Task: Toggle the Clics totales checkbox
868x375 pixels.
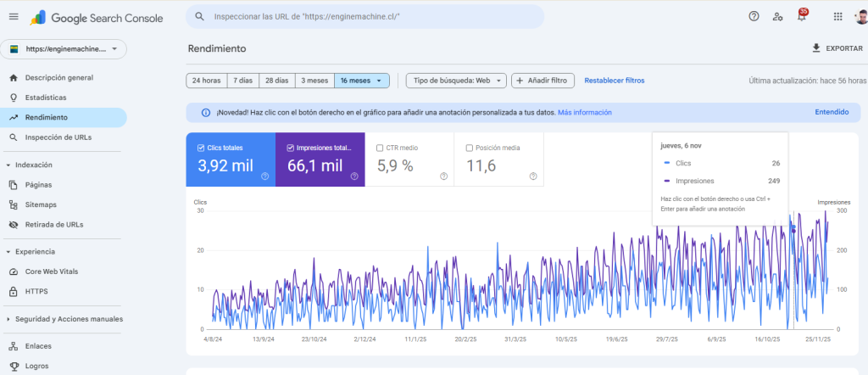Action: (201, 148)
